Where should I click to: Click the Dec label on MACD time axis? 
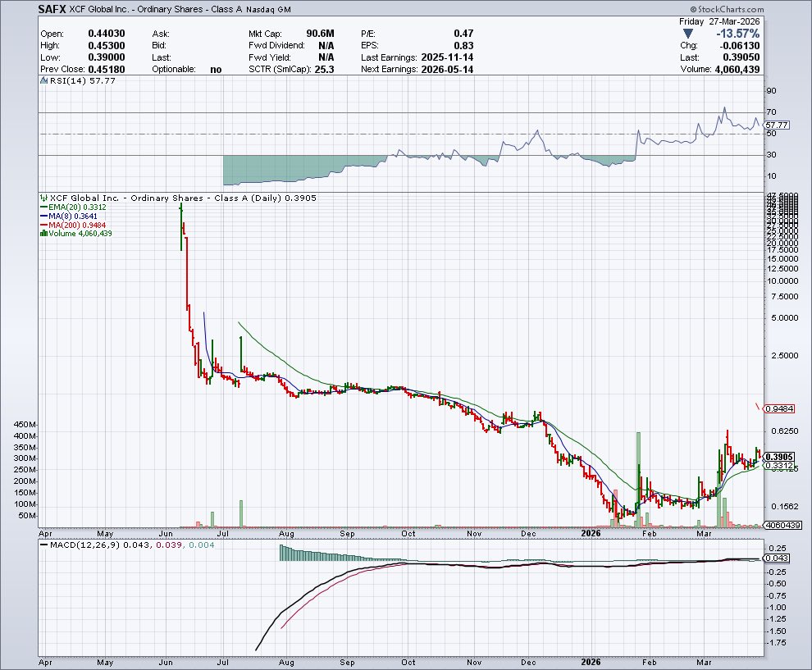point(528,663)
